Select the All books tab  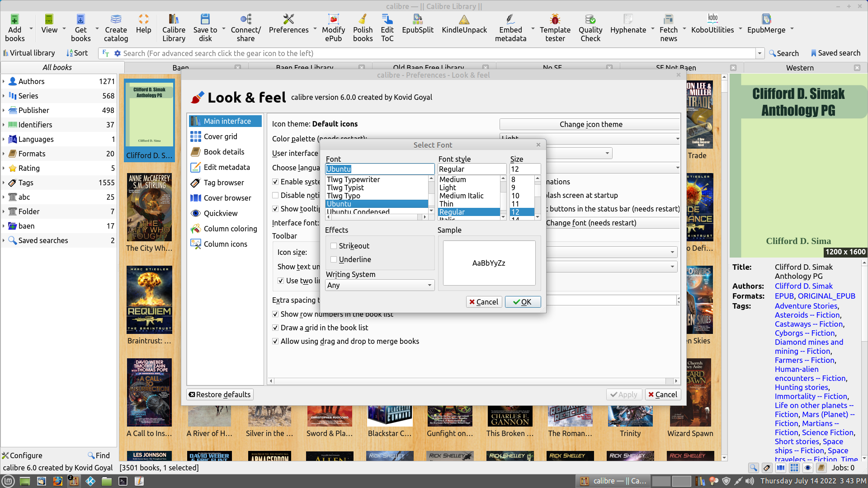point(57,67)
